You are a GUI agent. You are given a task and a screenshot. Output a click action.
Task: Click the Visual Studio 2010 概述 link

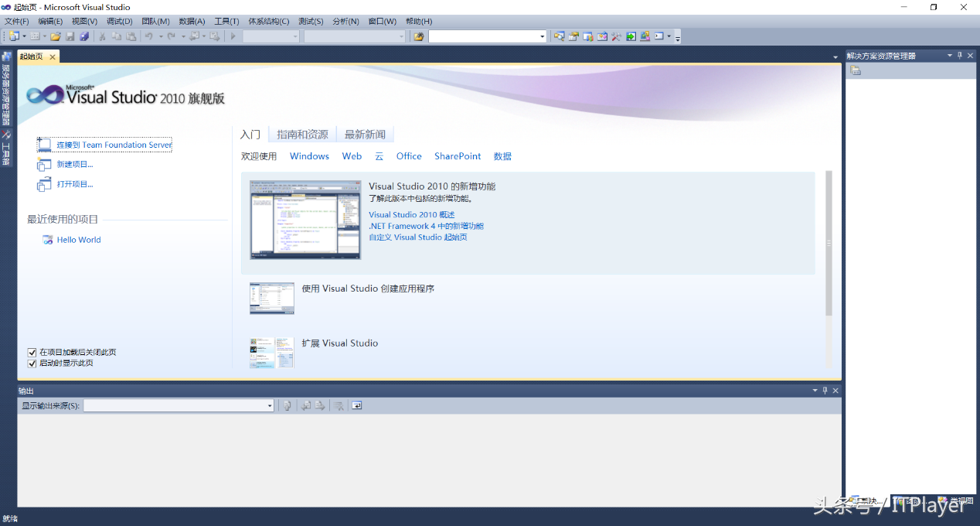click(412, 215)
